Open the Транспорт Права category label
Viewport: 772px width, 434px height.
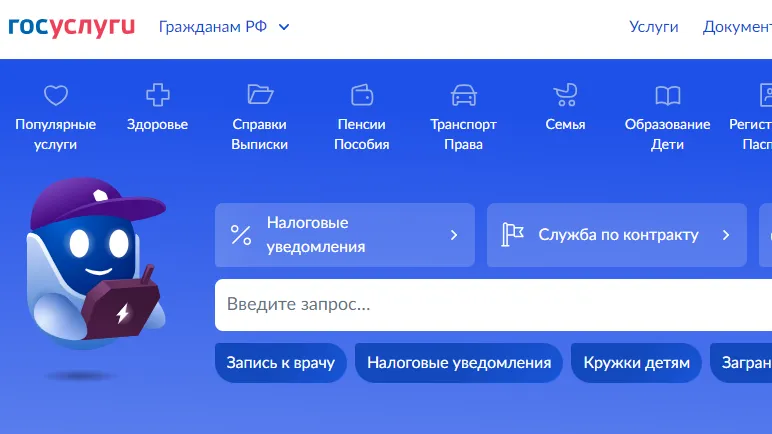click(463, 134)
